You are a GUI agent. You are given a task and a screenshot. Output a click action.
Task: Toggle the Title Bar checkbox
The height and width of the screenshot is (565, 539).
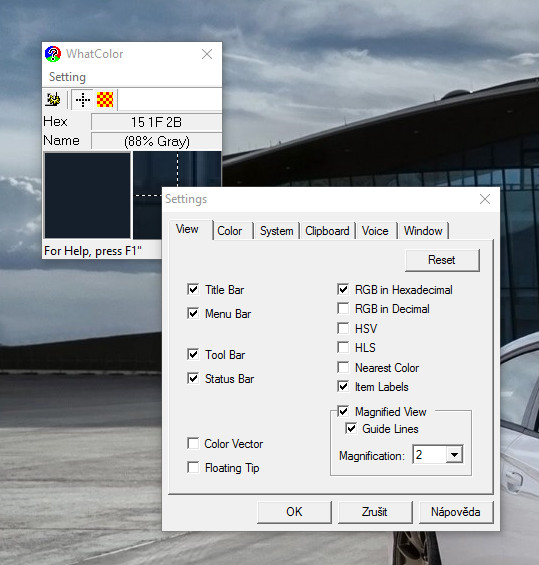pos(193,289)
